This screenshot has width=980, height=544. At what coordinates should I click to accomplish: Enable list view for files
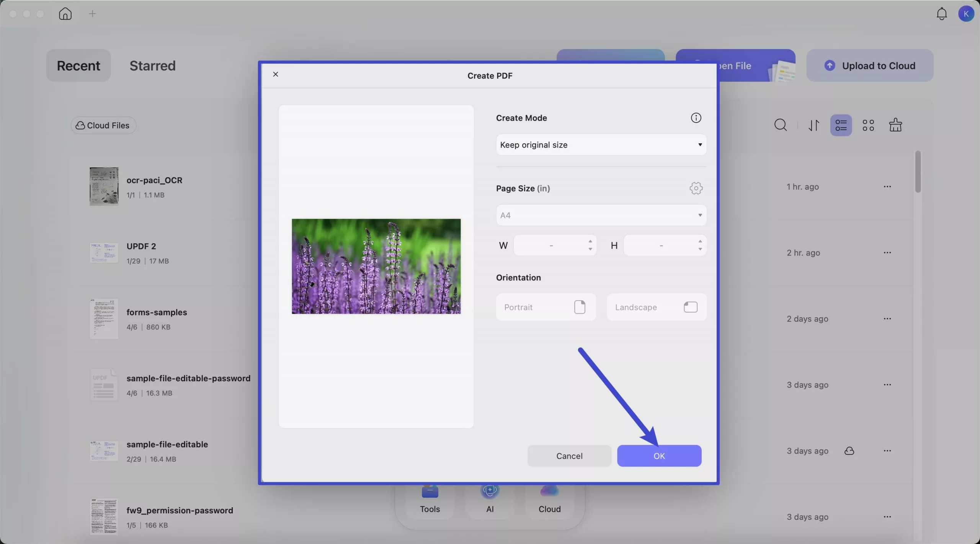click(x=841, y=125)
